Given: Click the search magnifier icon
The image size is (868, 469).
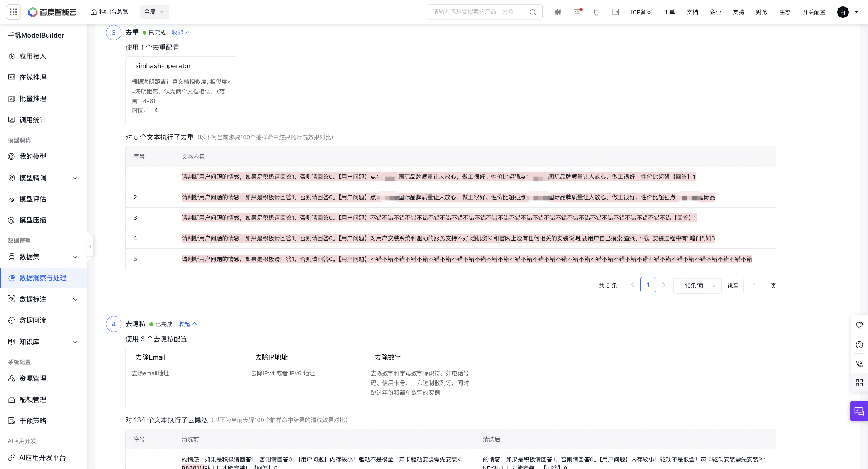Looking at the screenshot, I should 532,12.
